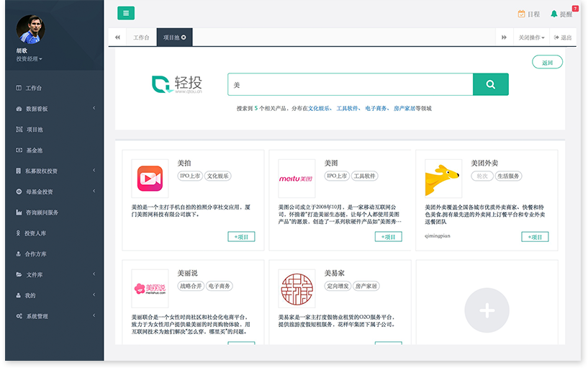Filter by 房产家居 link
This screenshot has height=368, width=588.
[404, 109]
